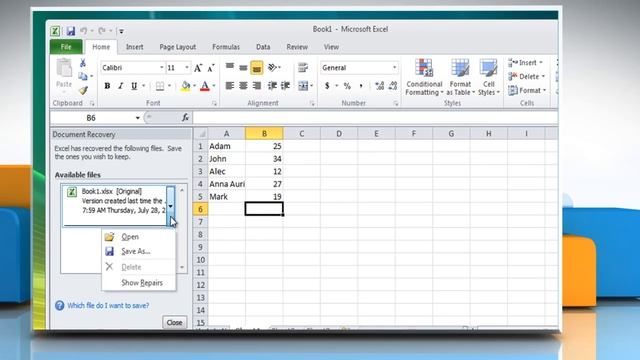
Task: Switch to the Data tab
Action: (263, 47)
